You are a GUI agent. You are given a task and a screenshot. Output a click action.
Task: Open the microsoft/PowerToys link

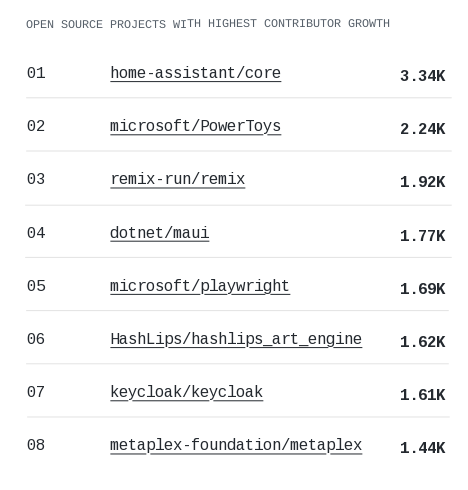click(196, 126)
